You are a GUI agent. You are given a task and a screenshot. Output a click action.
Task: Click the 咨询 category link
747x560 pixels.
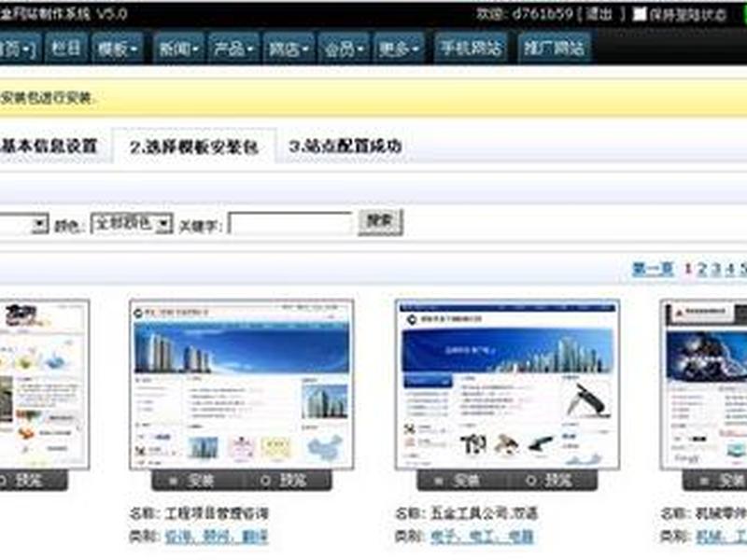click(178, 537)
